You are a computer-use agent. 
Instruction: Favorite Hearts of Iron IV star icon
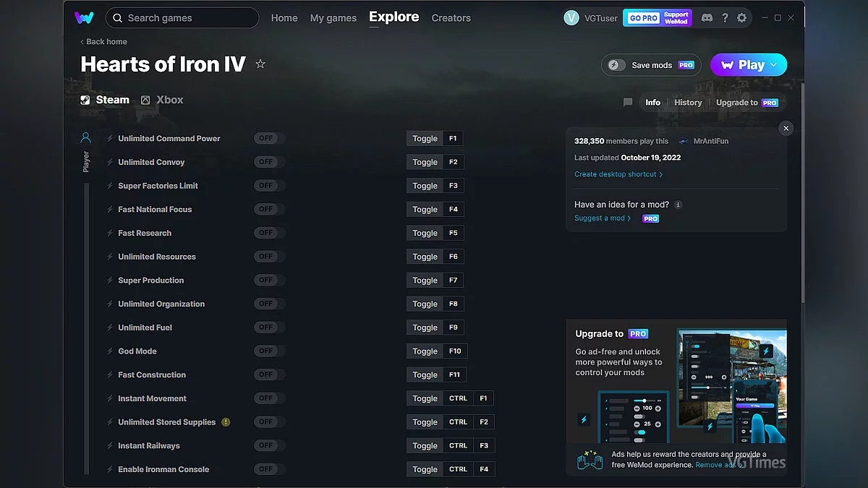coord(260,64)
